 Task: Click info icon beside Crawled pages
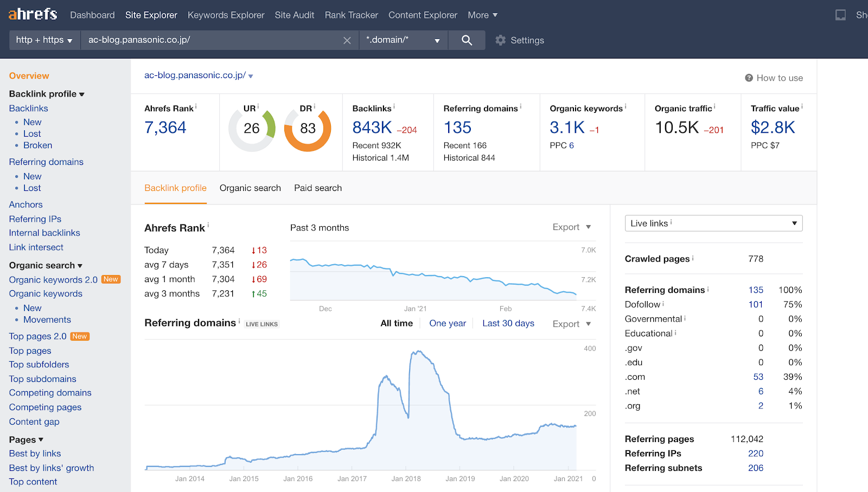[x=693, y=258]
